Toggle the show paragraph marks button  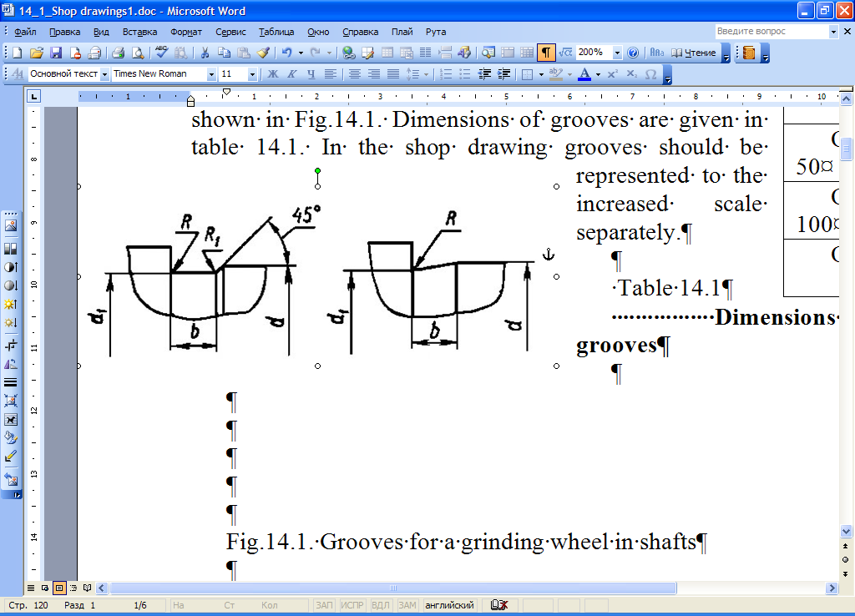(x=546, y=53)
